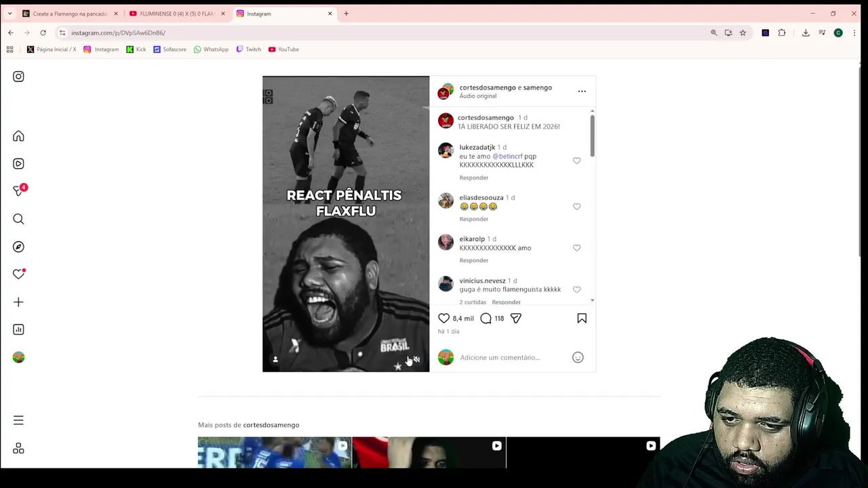Like eliasdesoouza's comment
This screenshot has height=488, width=868.
(576, 206)
